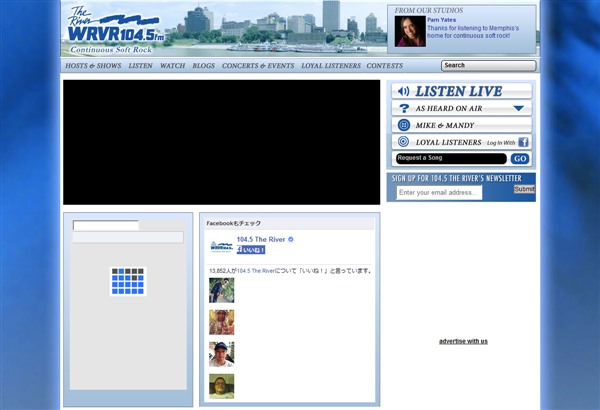Click the Pam Yates name link
The image size is (600, 410).
[442, 20]
